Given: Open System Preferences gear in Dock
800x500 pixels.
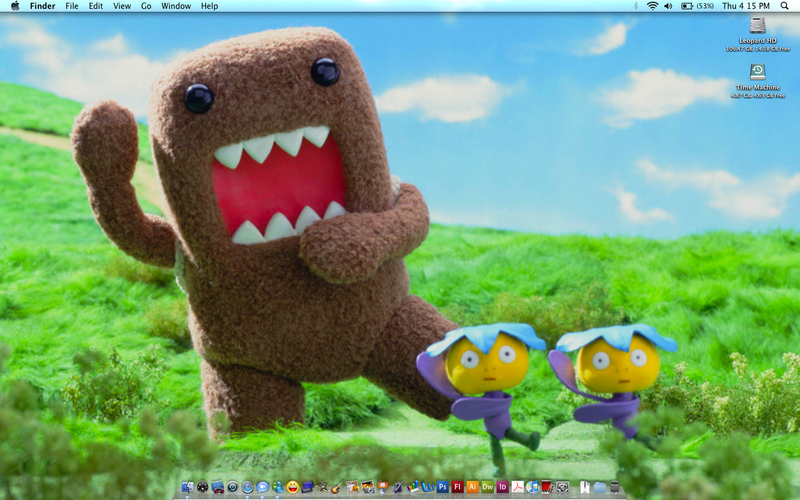Looking at the screenshot, I should (562, 487).
